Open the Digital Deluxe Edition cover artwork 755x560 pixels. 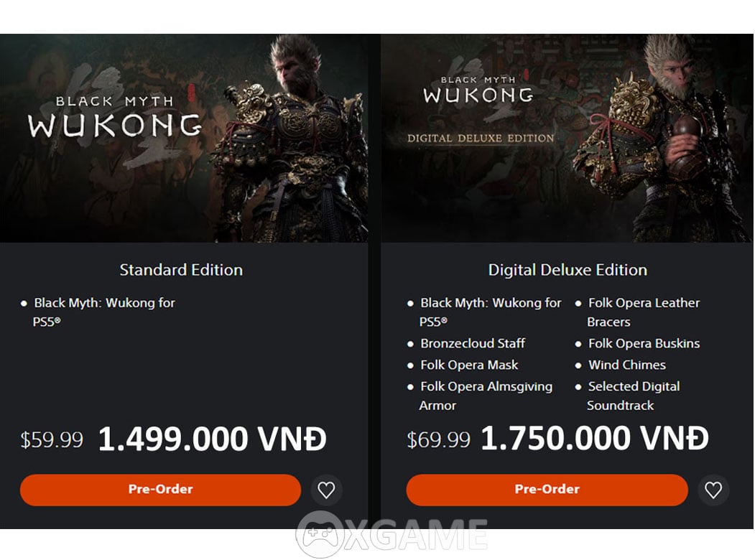[x=567, y=138]
